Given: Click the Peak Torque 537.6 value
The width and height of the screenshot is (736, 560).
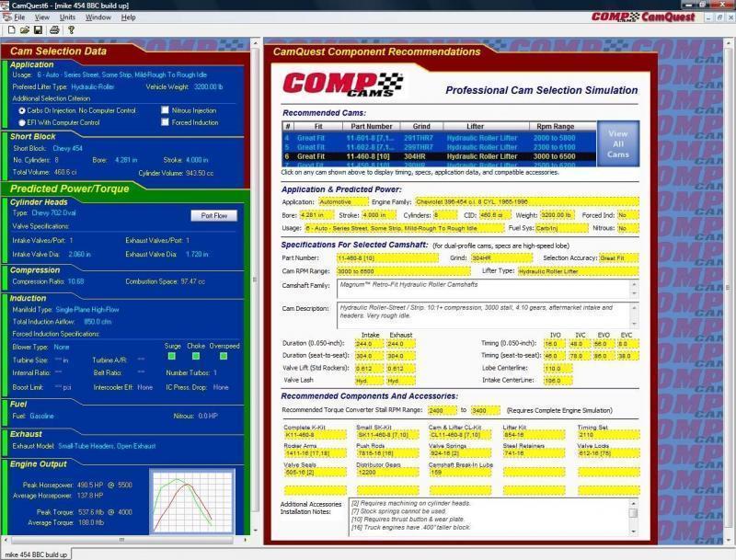Looking at the screenshot, I should [90, 512].
